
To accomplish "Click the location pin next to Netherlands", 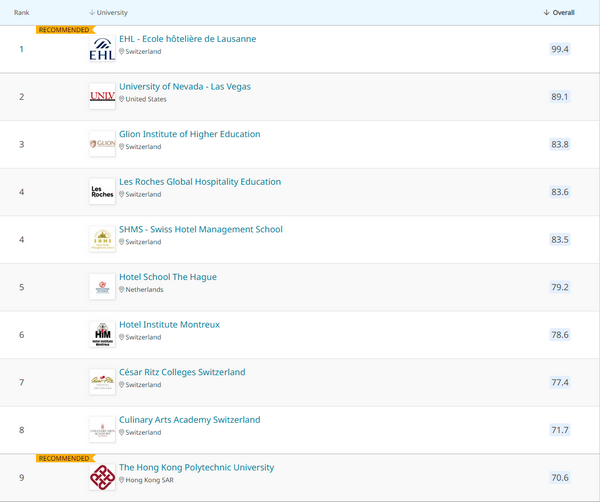I will pyautogui.click(x=121, y=290).
